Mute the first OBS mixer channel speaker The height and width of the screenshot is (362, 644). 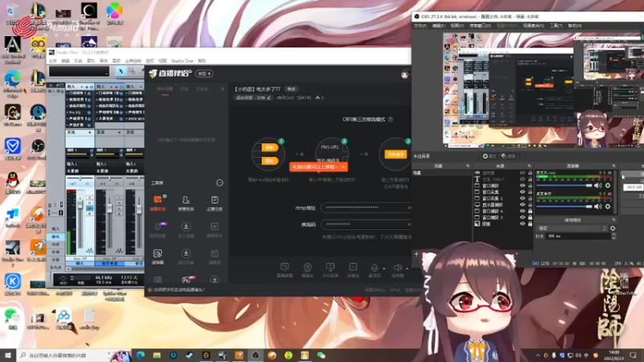[x=597, y=186]
